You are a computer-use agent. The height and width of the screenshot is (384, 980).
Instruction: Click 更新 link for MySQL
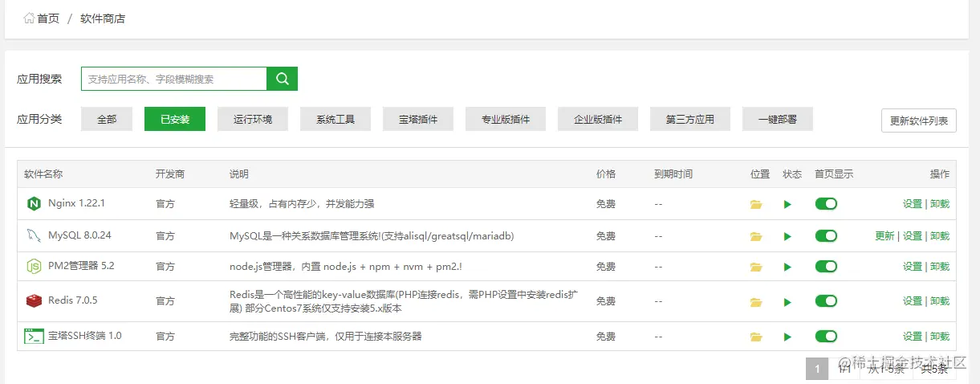[x=884, y=236]
